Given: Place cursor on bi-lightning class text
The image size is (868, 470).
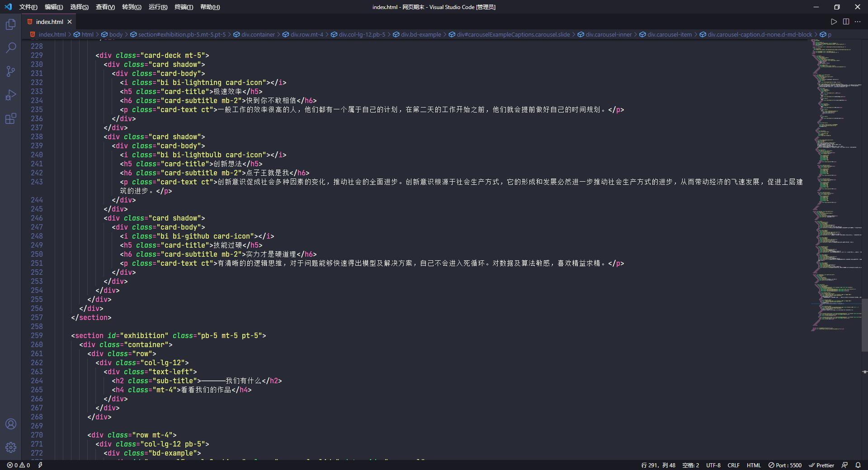Looking at the screenshot, I should click(x=197, y=82).
